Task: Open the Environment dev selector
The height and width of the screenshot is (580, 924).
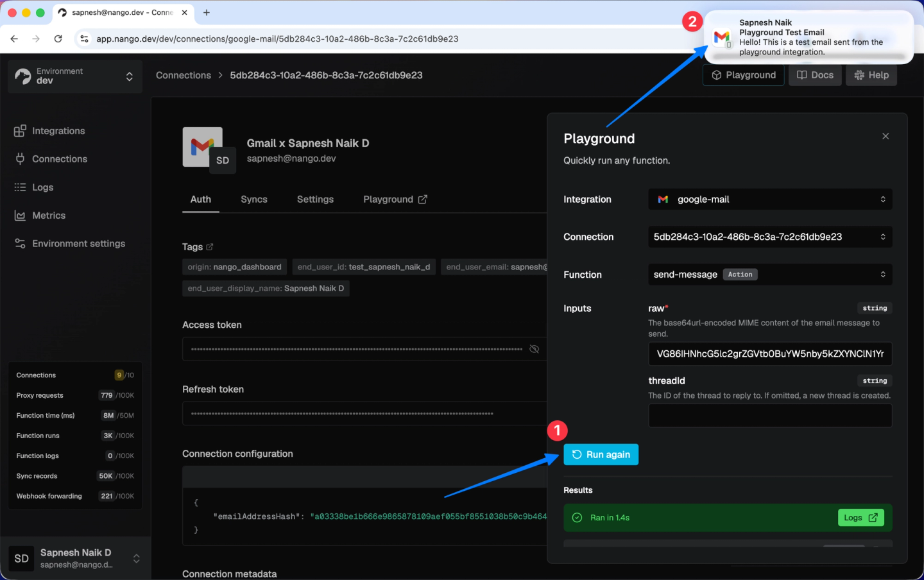Action: coord(75,76)
